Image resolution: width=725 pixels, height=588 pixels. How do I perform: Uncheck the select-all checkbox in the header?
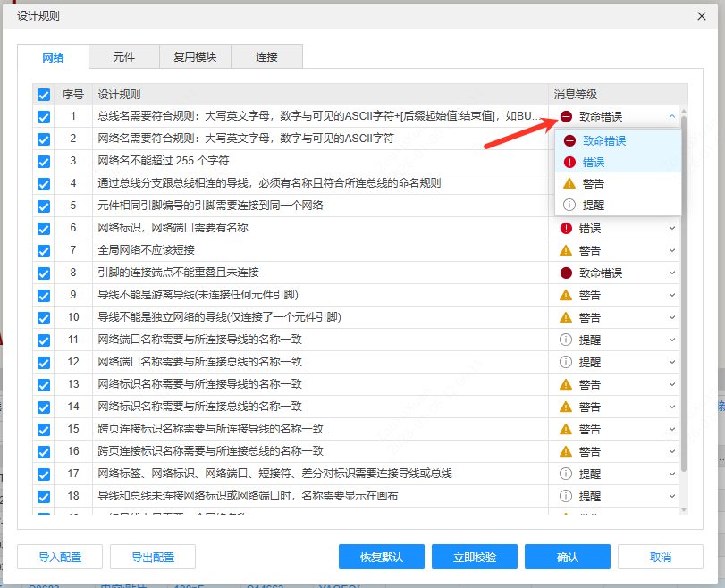pos(42,94)
